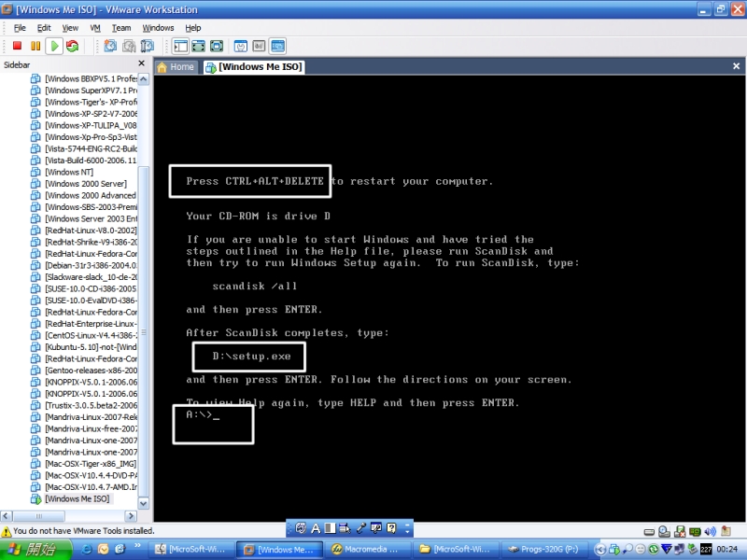Switch to appliance view using the toolbar icon
The image size is (747, 560).
260,46
